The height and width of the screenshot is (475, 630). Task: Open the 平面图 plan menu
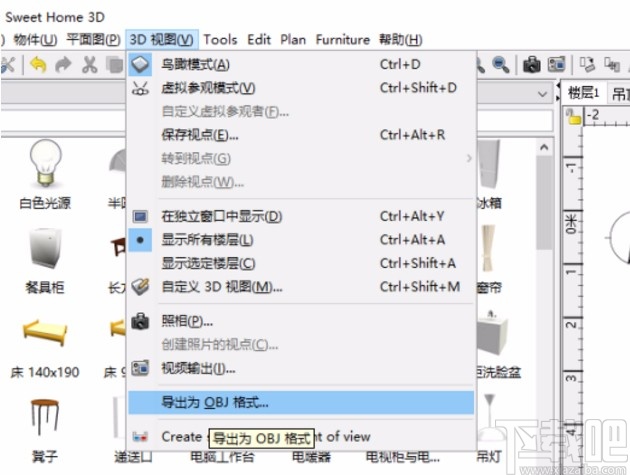click(x=93, y=40)
